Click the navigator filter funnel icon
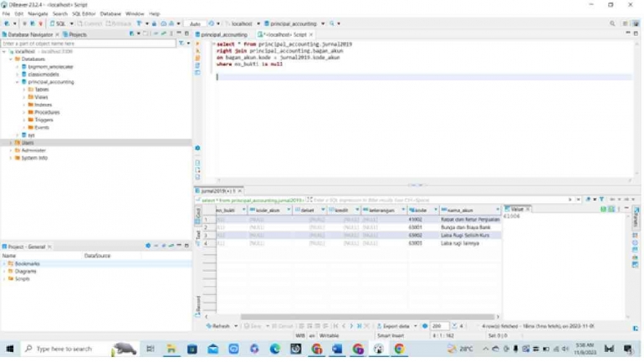Image resolution: width=644 pixels, height=362 pixels. click(181, 43)
